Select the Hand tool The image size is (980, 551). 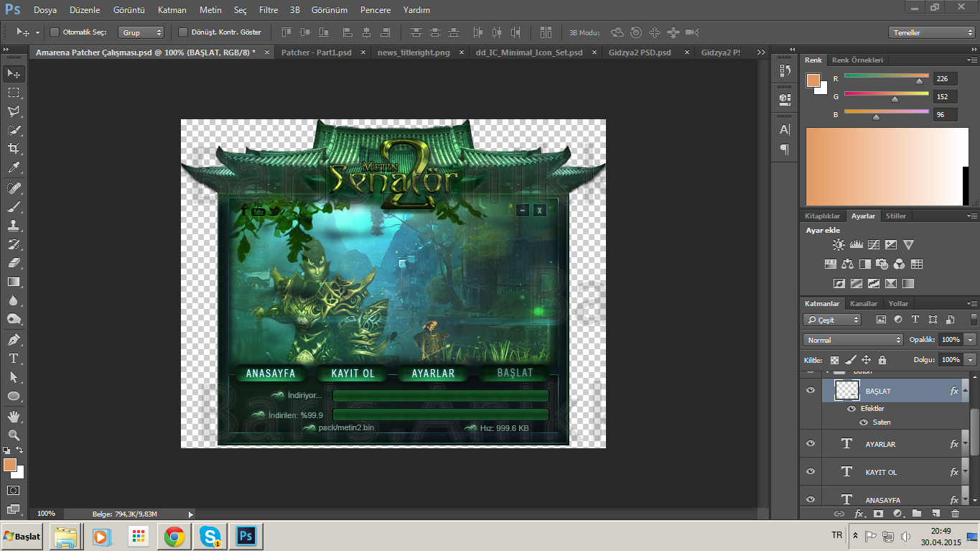point(14,416)
